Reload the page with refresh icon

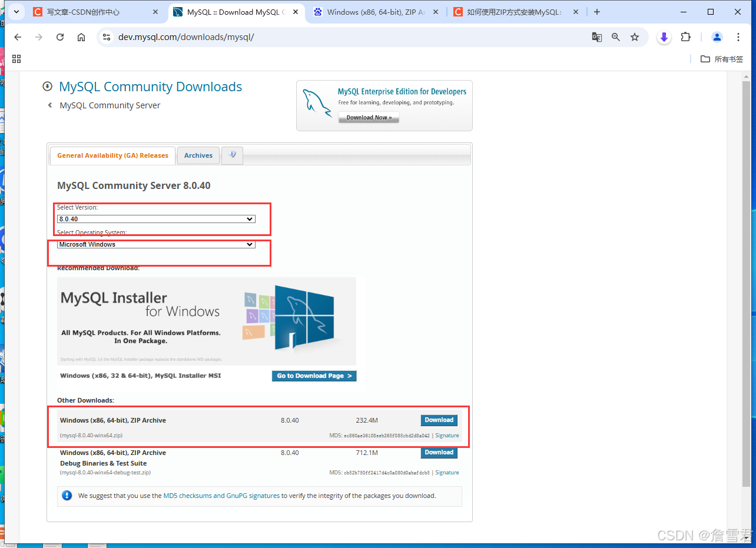pyautogui.click(x=60, y=37)
